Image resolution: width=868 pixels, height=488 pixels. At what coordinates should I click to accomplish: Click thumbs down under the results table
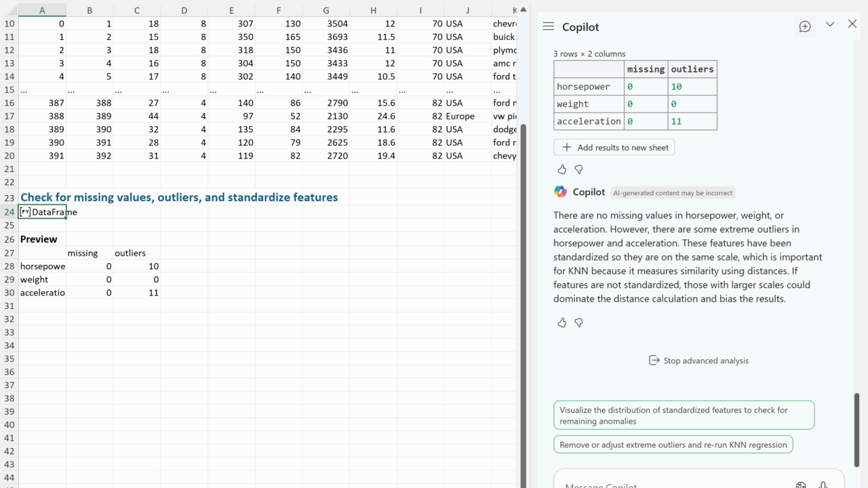[x=578, y=169]
